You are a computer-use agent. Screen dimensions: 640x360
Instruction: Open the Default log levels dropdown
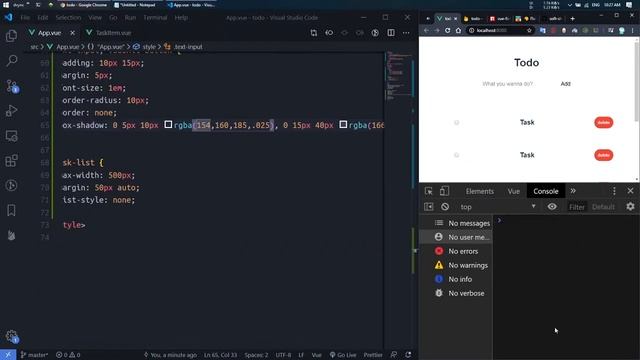(x=603, y=207)
